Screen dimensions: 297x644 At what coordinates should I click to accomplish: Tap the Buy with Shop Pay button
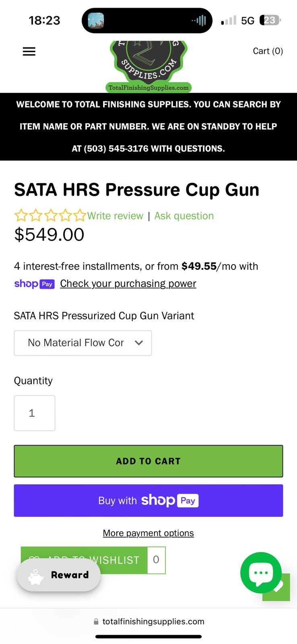[x=148, y=500]
